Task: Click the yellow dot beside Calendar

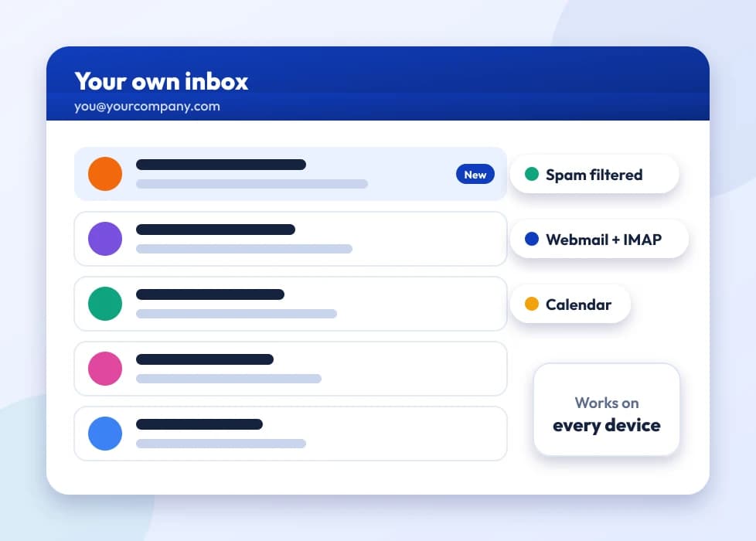Action: pyautogui.click(x=532, y=304)
